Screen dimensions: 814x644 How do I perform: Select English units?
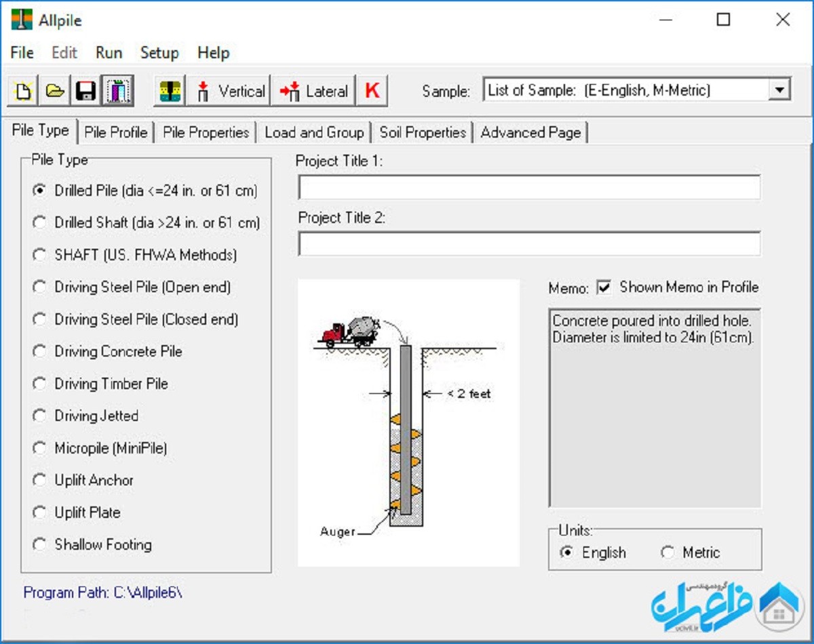(x=594, y=552)
